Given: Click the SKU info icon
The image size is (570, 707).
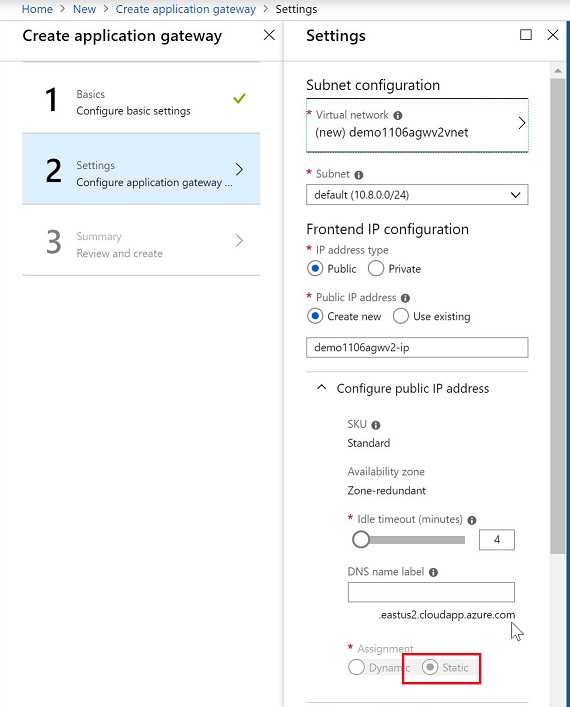Looking at the screenshot, I should pos(376,425).
